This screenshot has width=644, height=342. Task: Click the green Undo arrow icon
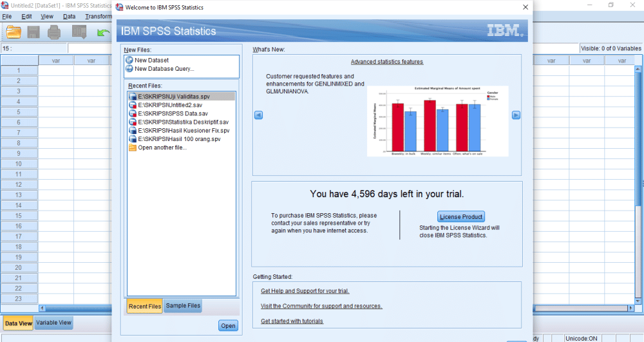click(x=103, y=32)
